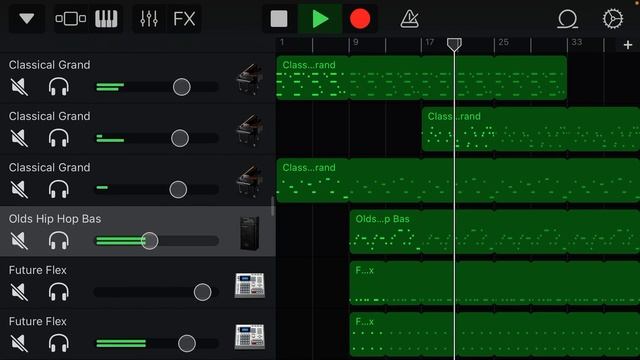This screenshot has width=640, height=360.
Task: Solo the Olds Hip Hop Bas track
Action: pyautogui.click(x=58, y=241)
